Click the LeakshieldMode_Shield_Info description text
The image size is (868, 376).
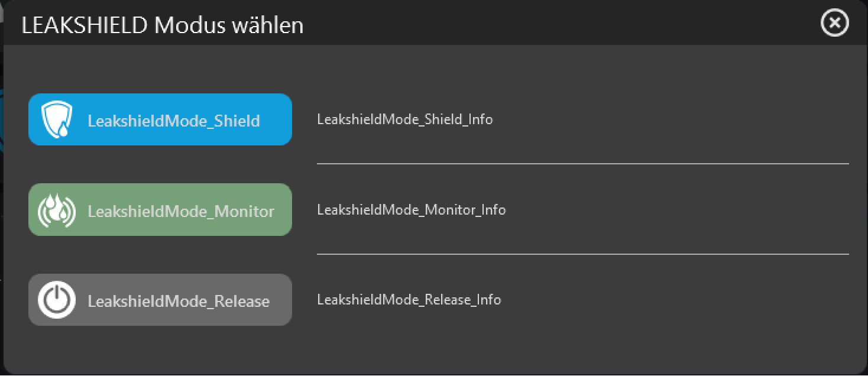click(405, 119)
